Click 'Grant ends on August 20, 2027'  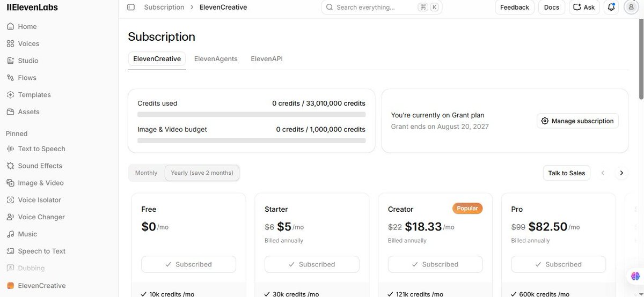(440, 127)
